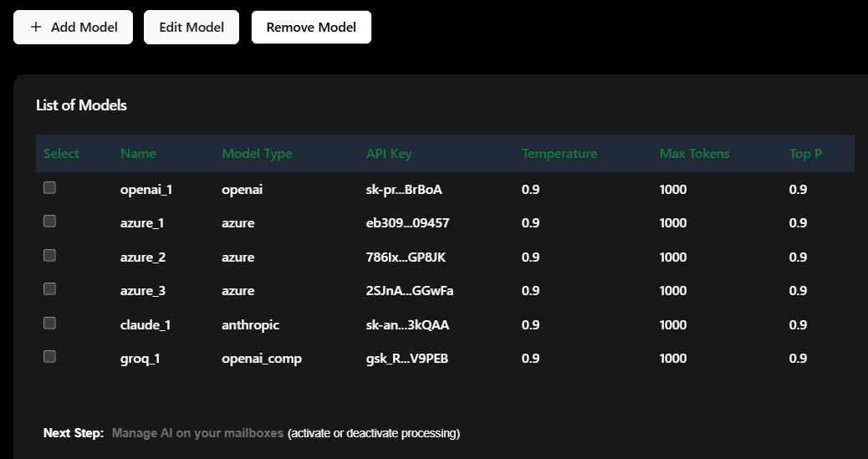Click the Name column header
Image resolution: width=868 pixels, height=459 pixels.
138,153
